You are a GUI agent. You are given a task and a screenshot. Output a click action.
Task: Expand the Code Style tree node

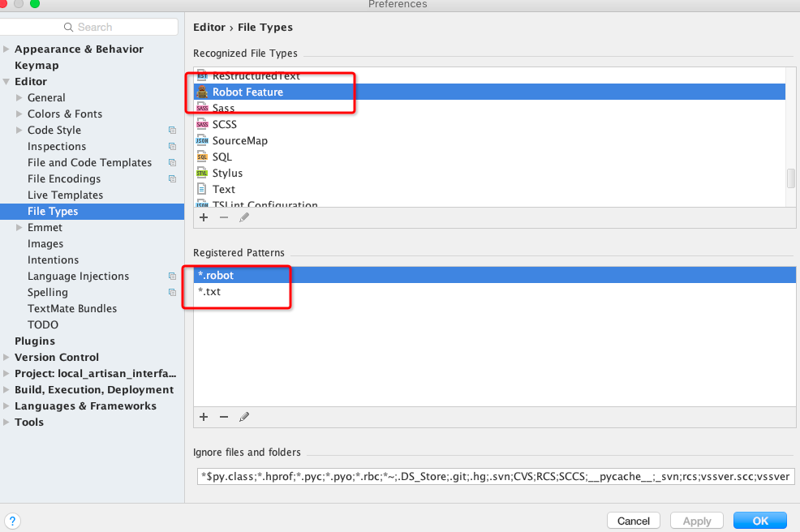point(19,131)
